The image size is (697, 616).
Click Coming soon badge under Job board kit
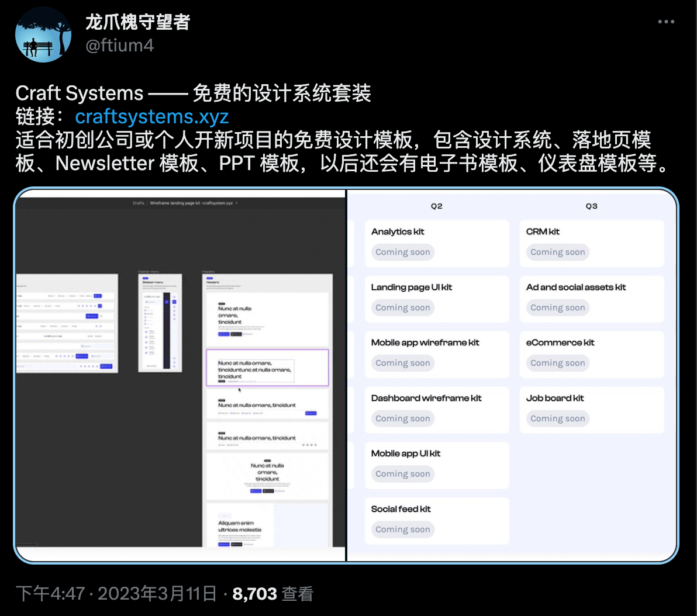click(557, 418)
